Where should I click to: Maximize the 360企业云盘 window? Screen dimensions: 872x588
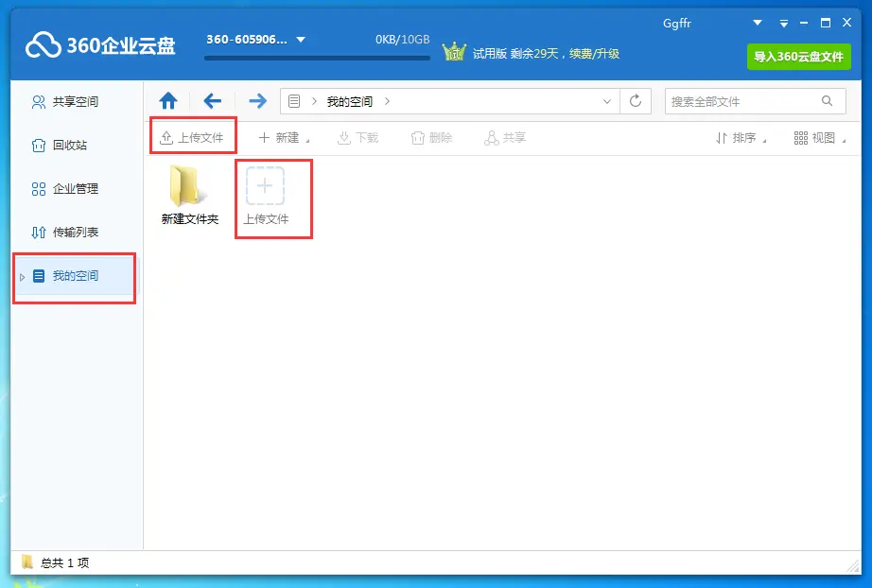click(x=826, y=23)
